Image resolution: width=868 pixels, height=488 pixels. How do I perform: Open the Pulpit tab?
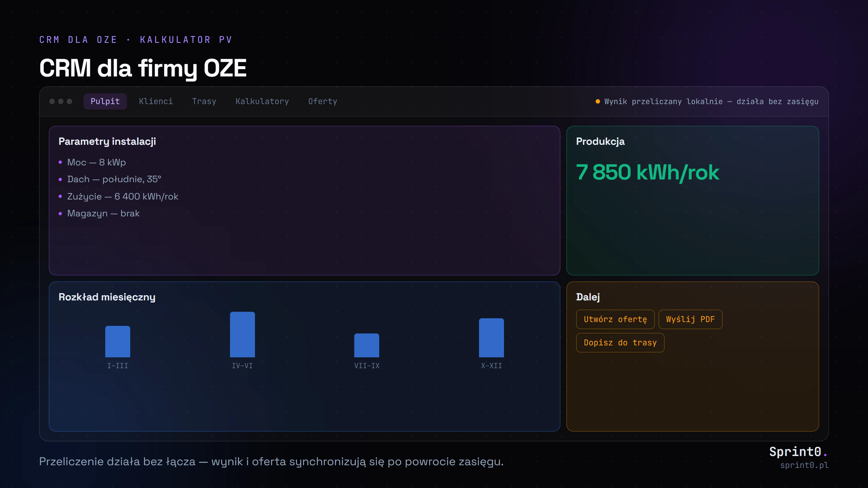tap(105, 101)
